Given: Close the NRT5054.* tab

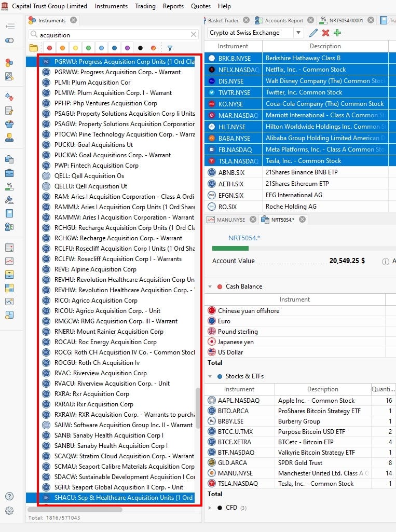Looking at the screenshot, I should click(303, 219).
